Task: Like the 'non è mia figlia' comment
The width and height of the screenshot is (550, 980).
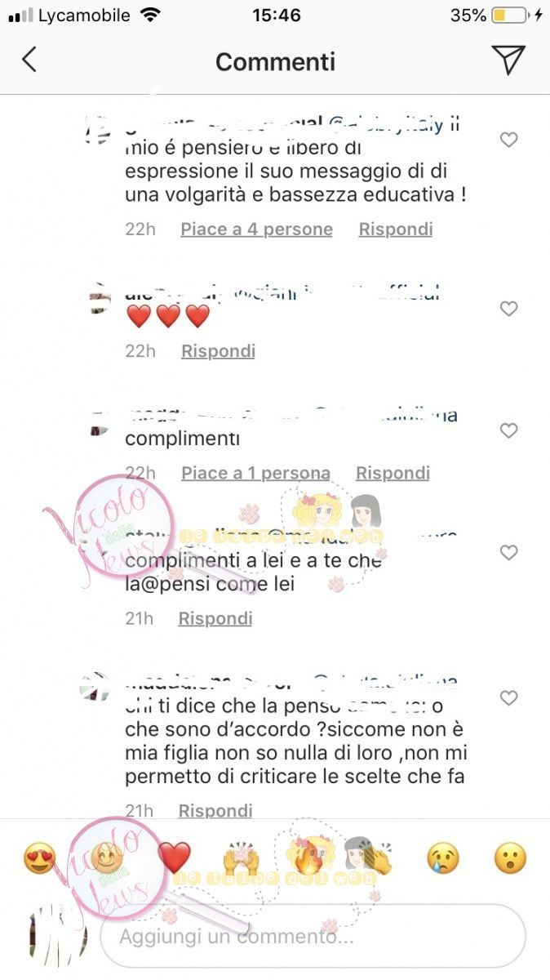Action: (509, 698)
